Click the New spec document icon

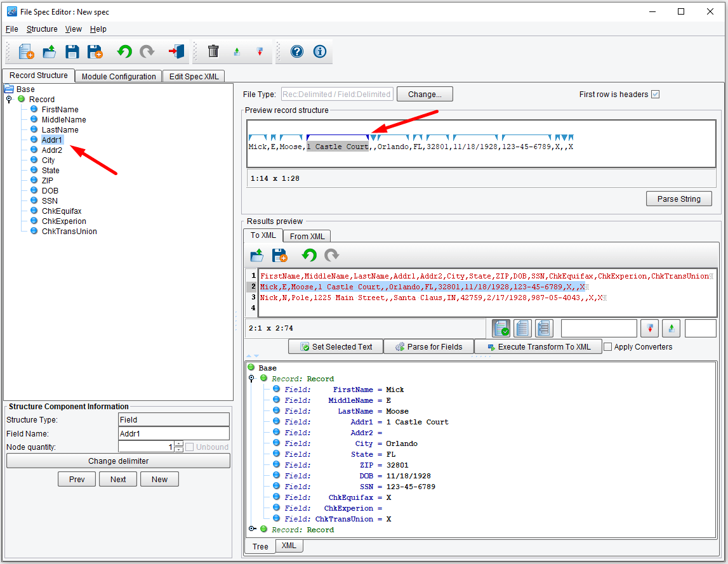[27, 51]
